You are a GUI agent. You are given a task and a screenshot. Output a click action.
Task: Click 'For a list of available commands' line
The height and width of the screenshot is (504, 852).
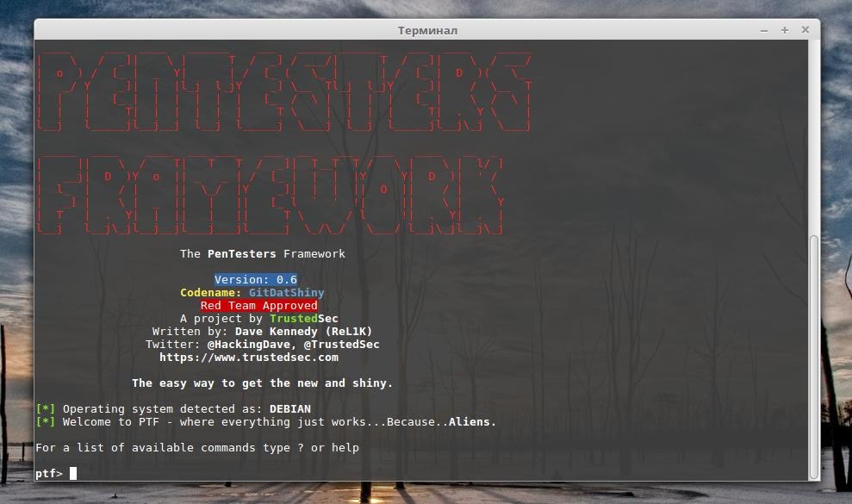(x=197, y=447)
